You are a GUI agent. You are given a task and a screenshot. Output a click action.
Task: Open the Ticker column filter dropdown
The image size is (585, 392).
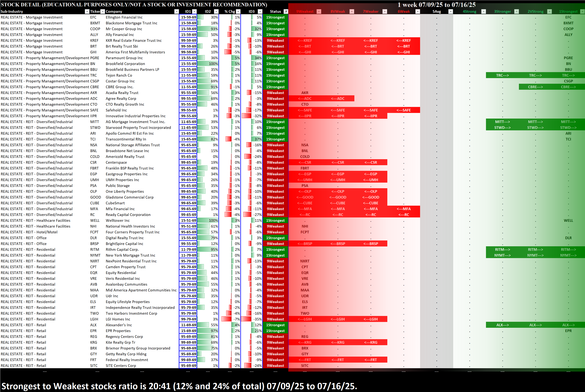102,11
